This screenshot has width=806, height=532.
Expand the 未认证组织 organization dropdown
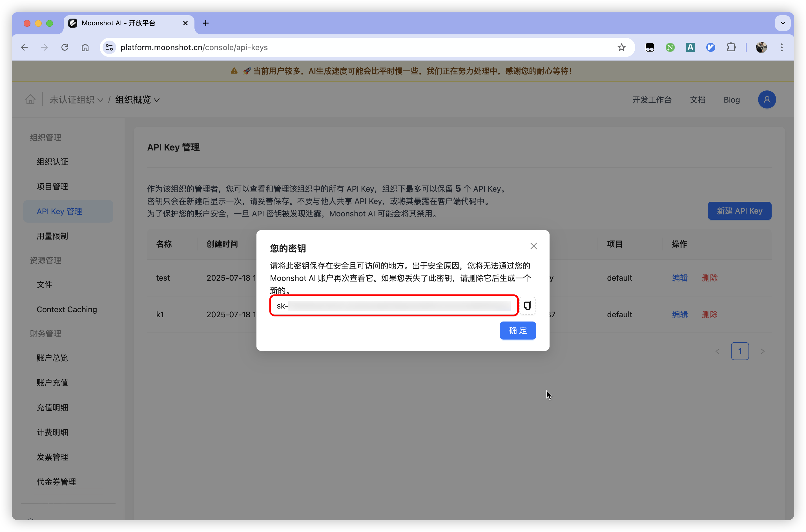76,100
